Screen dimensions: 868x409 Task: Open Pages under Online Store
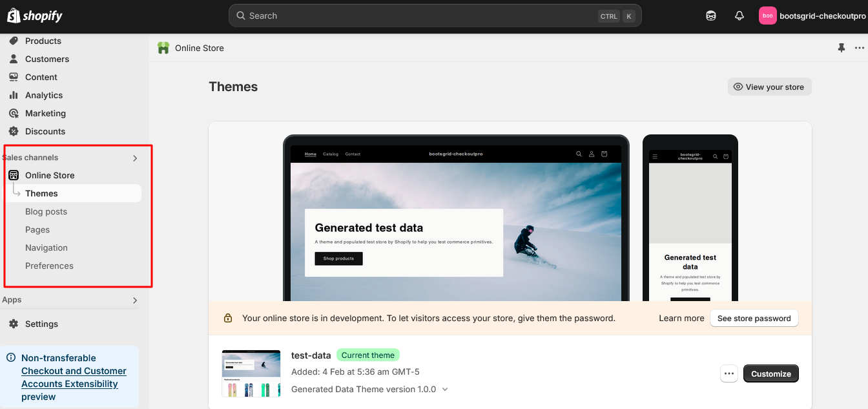click(x=37, y=229)
